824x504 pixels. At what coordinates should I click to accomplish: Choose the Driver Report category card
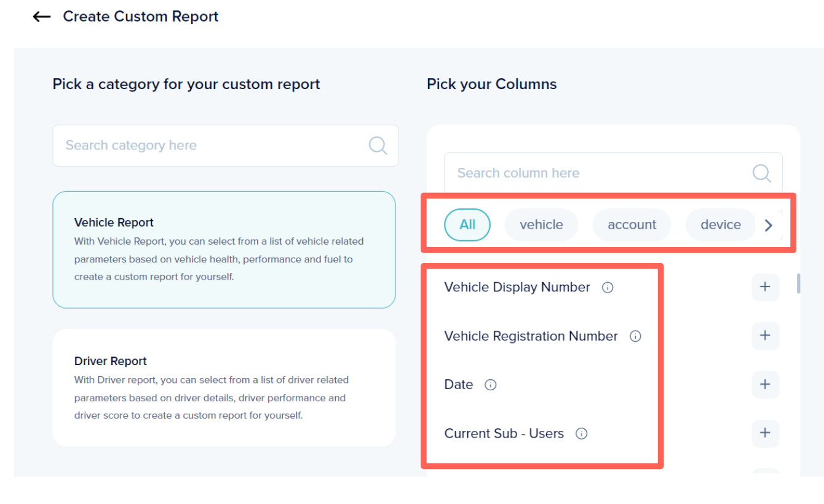click(x=224, y=388)
